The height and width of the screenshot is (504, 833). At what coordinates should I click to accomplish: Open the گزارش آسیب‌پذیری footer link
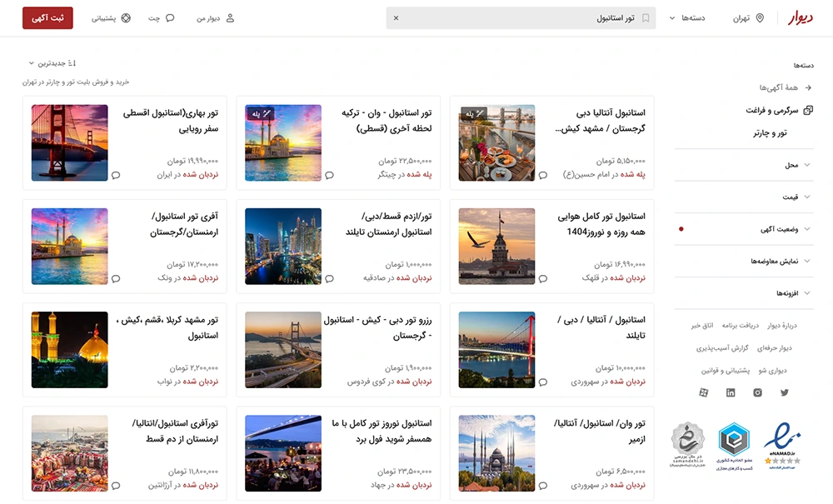coord(722,348)
